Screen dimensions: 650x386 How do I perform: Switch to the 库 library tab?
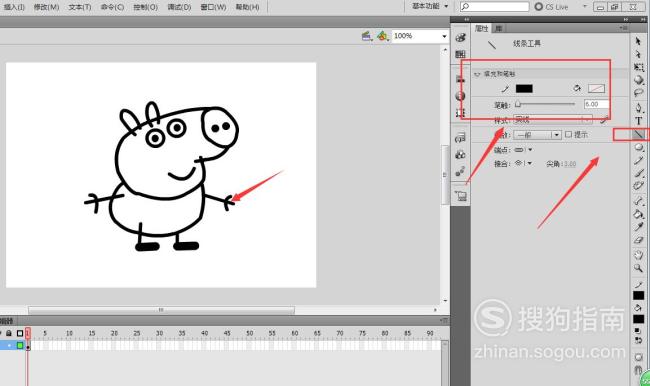499,28
